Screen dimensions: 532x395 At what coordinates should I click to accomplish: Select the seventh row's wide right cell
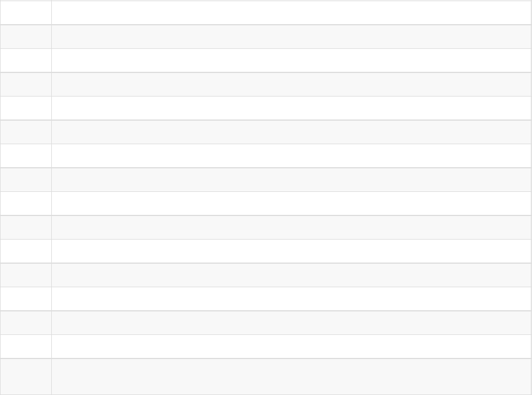[291, 155]
